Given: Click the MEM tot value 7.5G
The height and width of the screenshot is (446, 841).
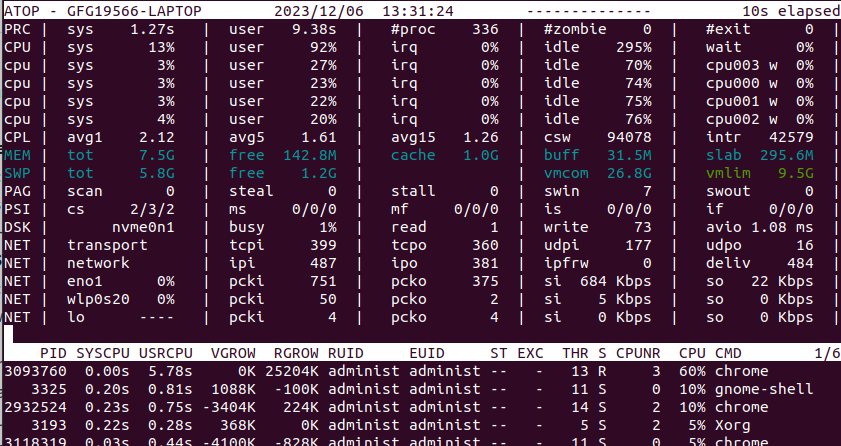Looking at the screenshot, I should click(x=157, y=155).
